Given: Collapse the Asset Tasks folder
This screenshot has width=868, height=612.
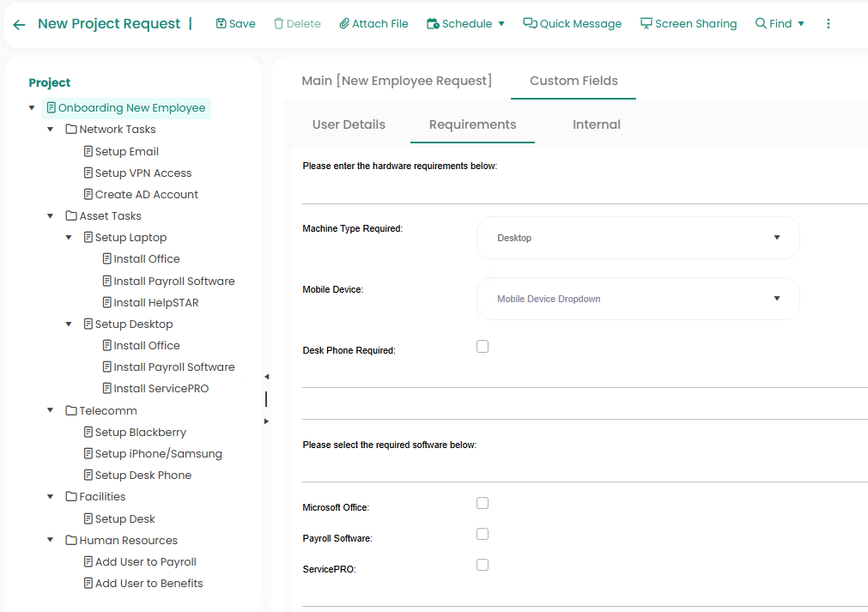Looking at the screenshot, I should (x=51, y=216).
